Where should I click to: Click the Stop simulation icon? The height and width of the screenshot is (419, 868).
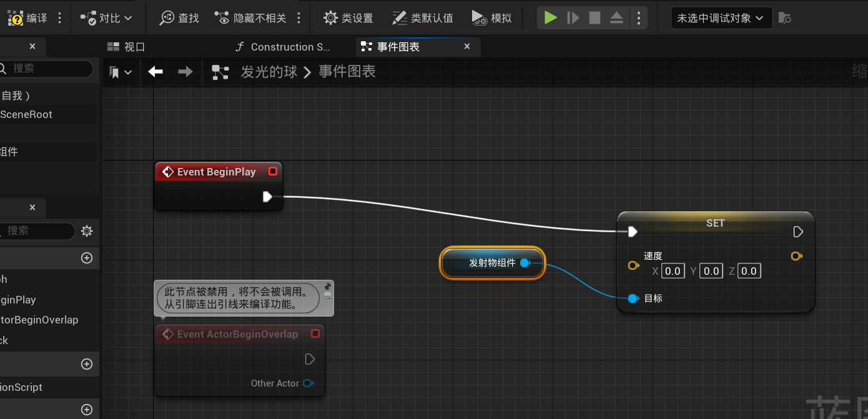tap(594, 17)
